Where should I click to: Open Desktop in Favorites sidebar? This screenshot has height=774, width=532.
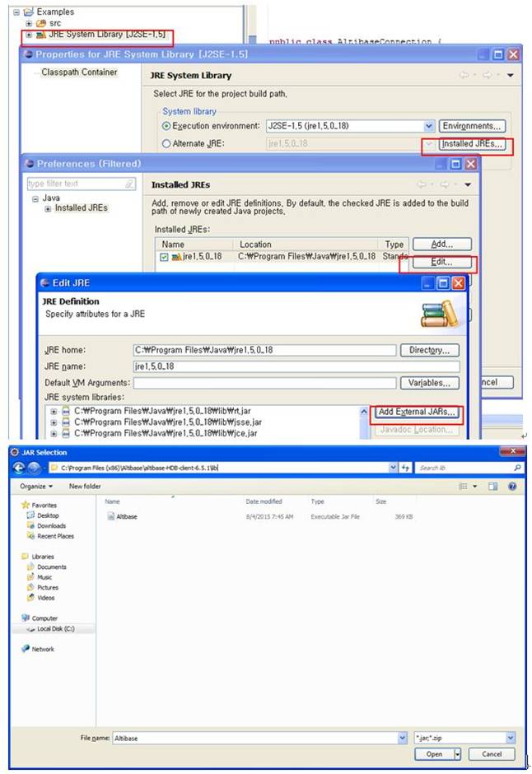[48, 515]
